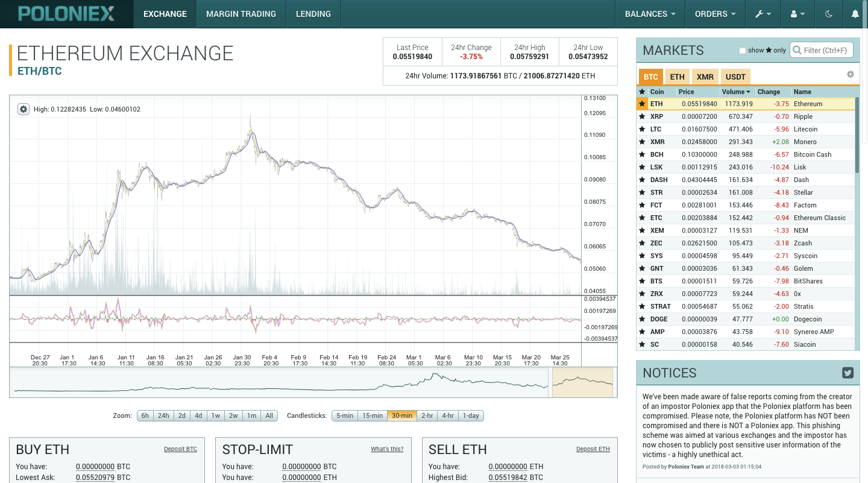
Task: Toggle favorite star for ZRX row
Action: pyautogui.click(x=642, y=294)
